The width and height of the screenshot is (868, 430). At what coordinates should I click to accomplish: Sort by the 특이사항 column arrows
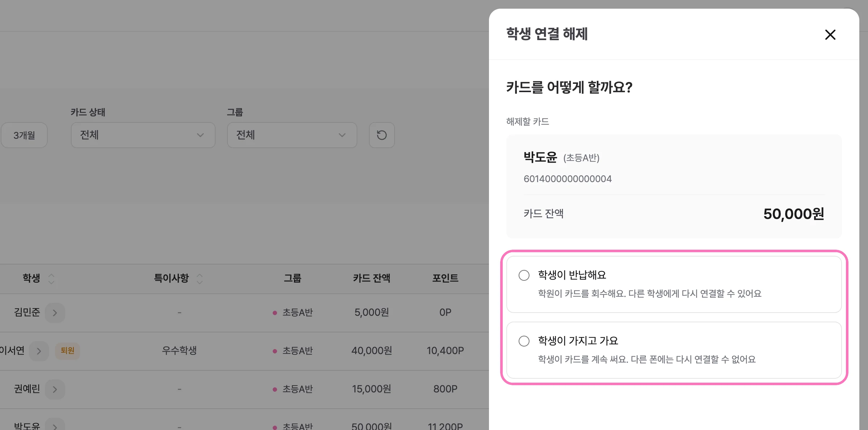coord(200,279)
